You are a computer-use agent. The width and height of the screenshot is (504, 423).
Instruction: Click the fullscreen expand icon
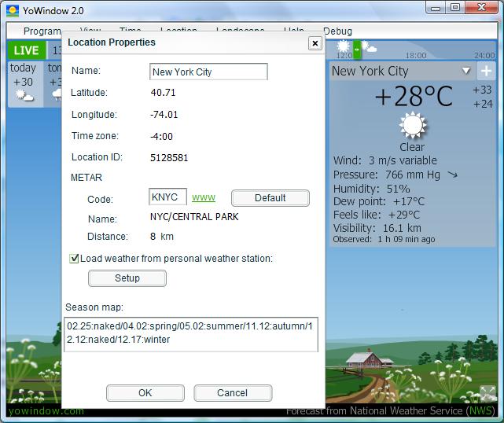(487, 393)
